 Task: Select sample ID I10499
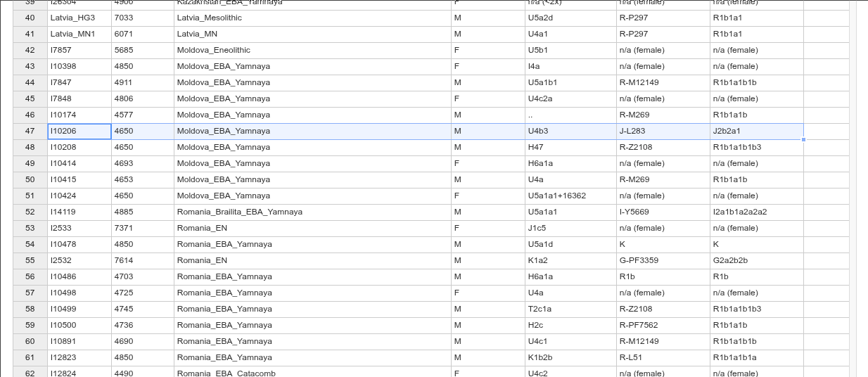(x=79, y=309)
